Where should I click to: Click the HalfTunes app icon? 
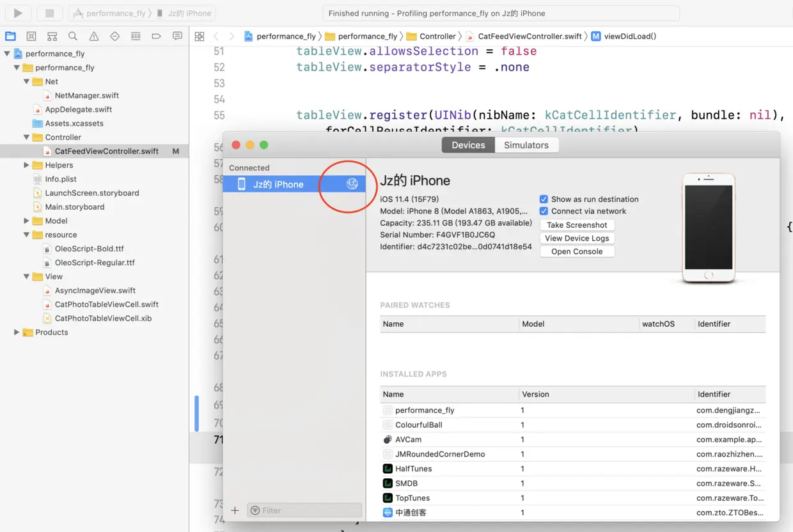coord(388,469)
